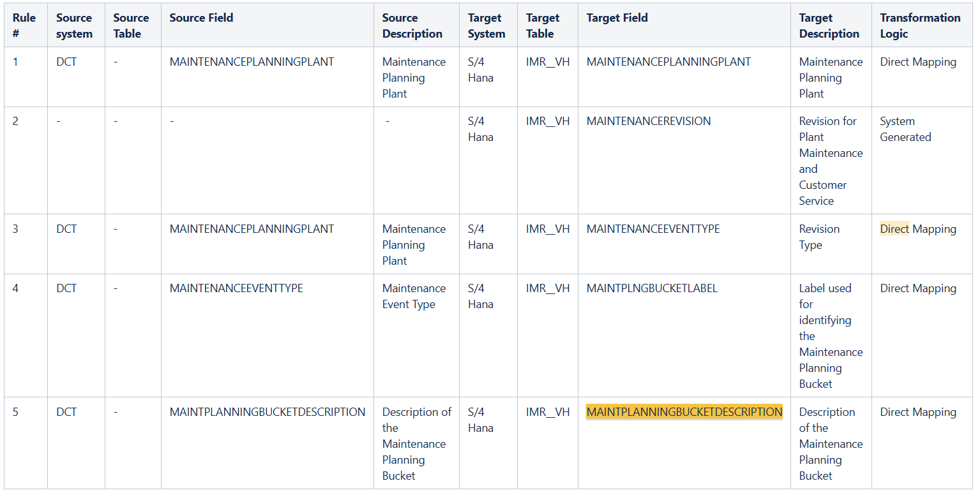This screenshot has height=495, width=980.
Task: Select the "Source Table" column header
Action: coord(131,26)
